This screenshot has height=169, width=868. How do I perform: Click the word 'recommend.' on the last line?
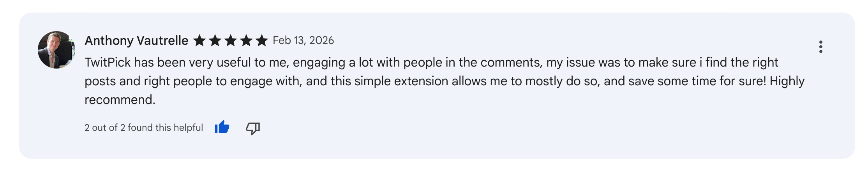tap(120, 100)
